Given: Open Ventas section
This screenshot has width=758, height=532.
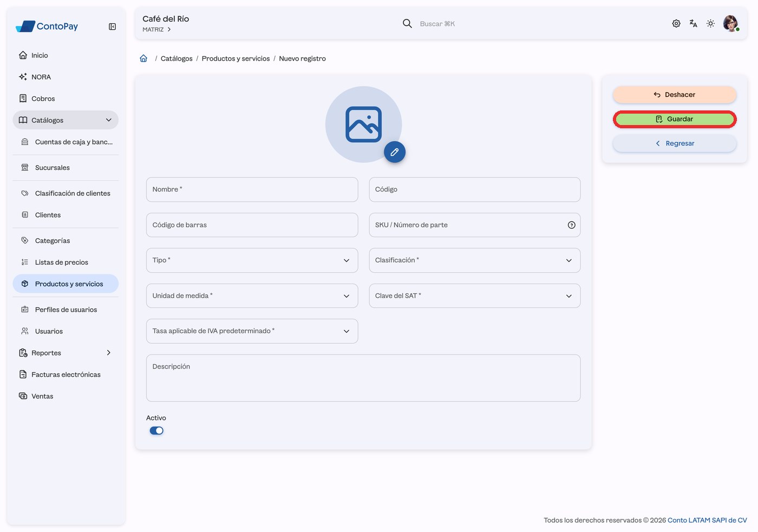Looking at the screenshot, I should [66, 396].
